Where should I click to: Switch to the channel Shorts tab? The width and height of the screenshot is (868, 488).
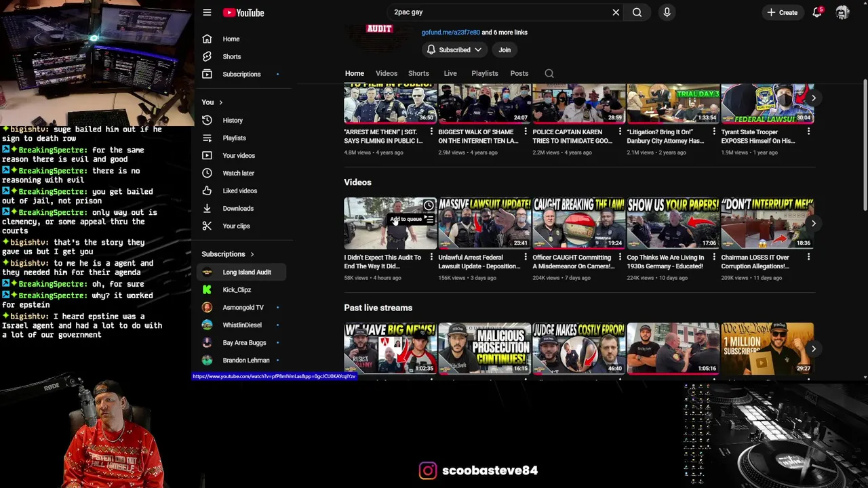click(418, 73)
